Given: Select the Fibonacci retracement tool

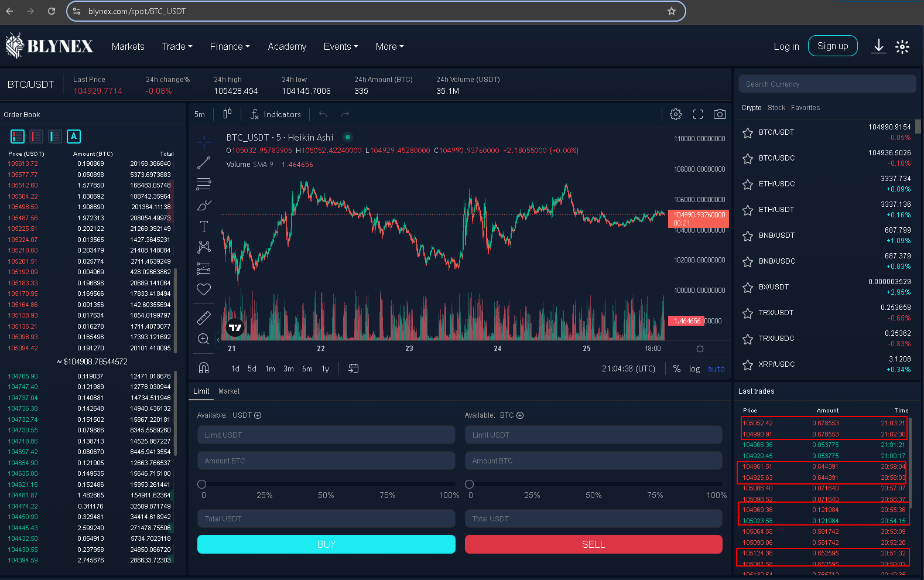Looking at the screenshot, I should [x=204, y=184].
